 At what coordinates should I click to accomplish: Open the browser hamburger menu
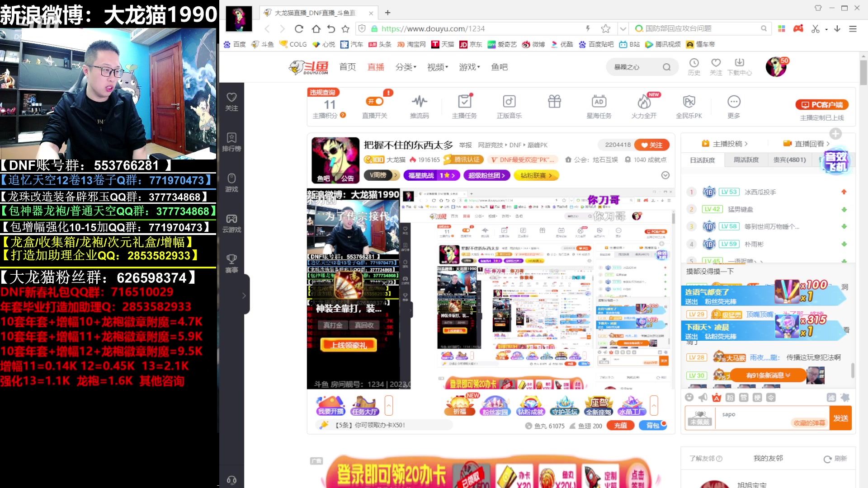coord(853,29)
